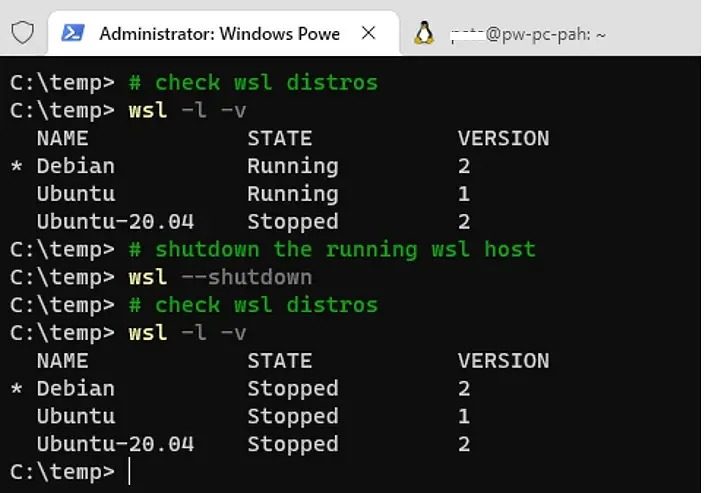This screenshot has height=493, width=705.
Task: Click the shield icon in title bar
Action: tap(22, 33)
